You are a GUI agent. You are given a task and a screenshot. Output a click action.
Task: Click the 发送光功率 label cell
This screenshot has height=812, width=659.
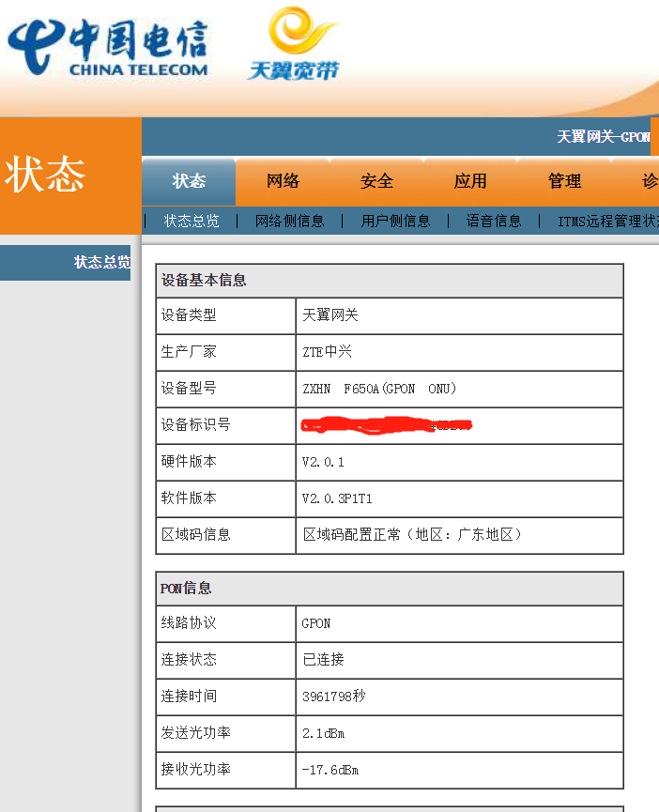click(225, 734)
